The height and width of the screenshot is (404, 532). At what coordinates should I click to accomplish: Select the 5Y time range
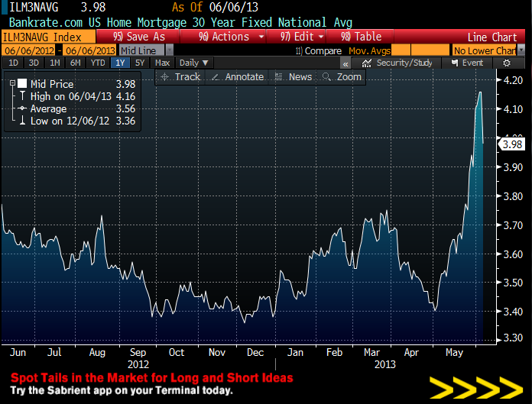click(x=140, y=63)
